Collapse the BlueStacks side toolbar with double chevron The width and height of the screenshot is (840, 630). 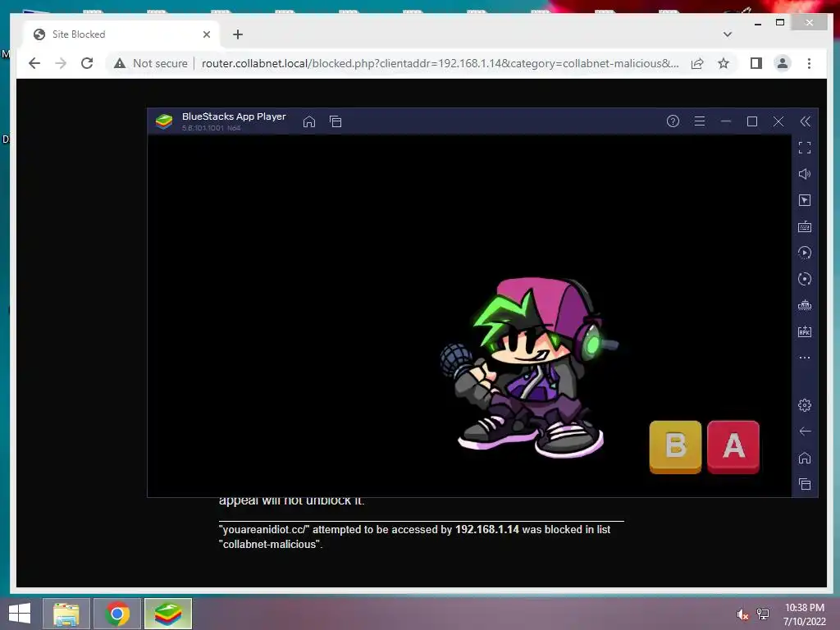pyautogui.click(x=806, y=121)
